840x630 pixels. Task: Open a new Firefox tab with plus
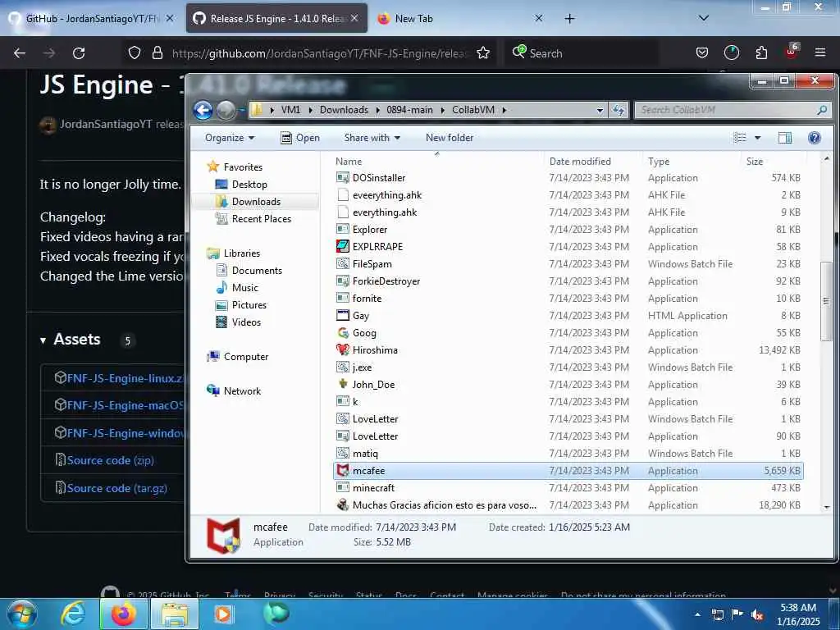(x=569, y=19)
